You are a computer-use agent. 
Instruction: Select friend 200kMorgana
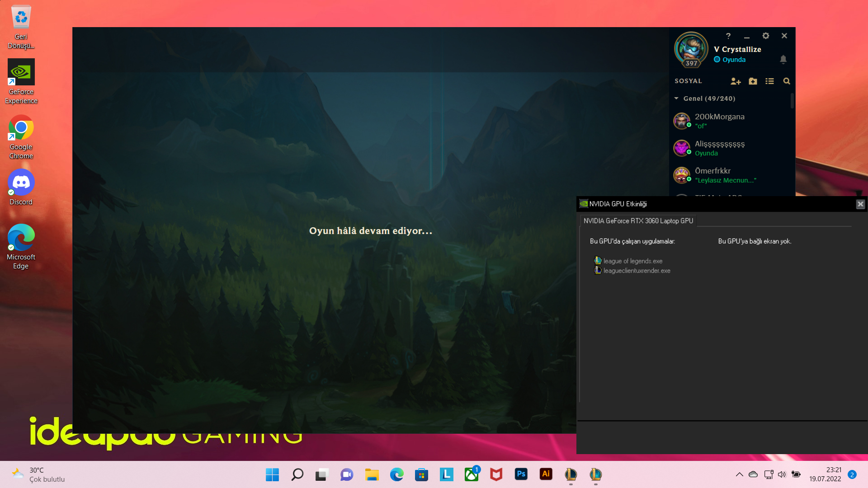[x=730, y=121]
